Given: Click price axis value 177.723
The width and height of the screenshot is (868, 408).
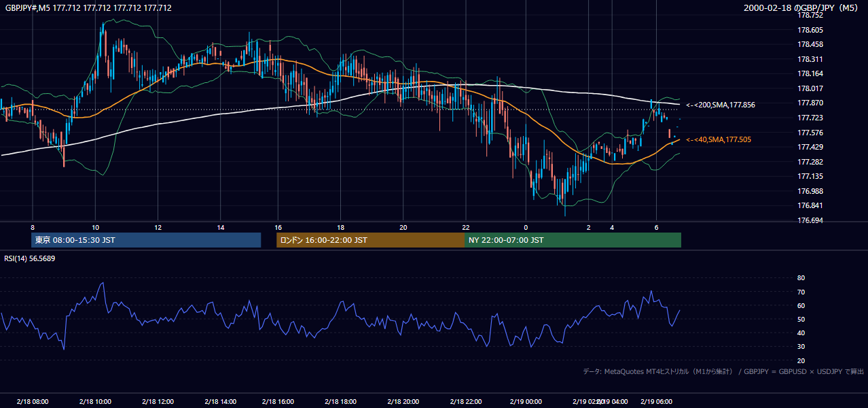Looking at the screenshot, I should 810,118.
